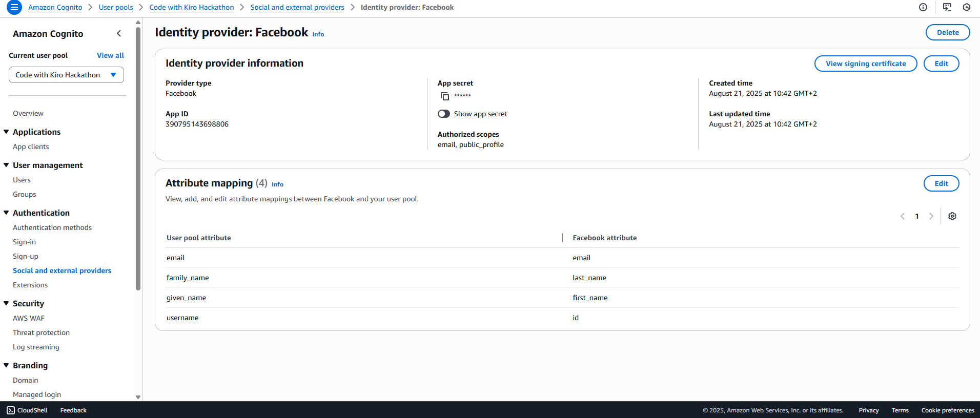Edit the attribute mapping
The image size is (980, 418).
click(x=941, y=183)
